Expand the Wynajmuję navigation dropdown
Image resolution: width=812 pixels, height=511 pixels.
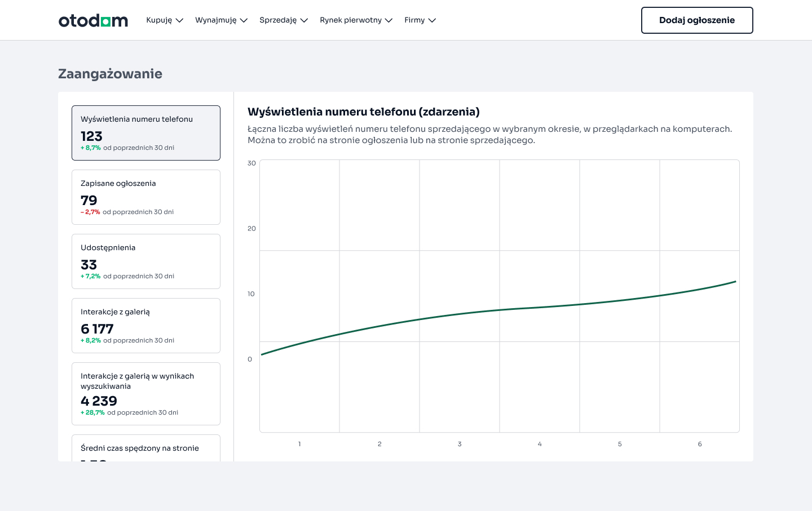221,20
